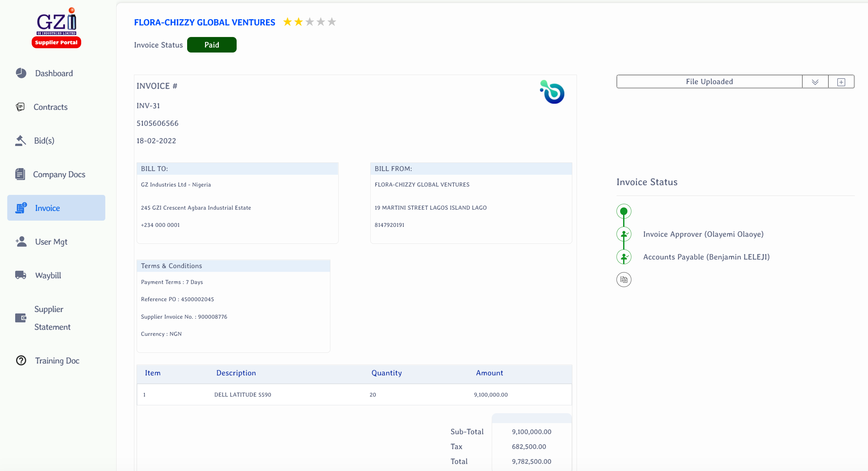Select the Company Docs icon
The image size is (868, 471).
click(x=21, y=174)
